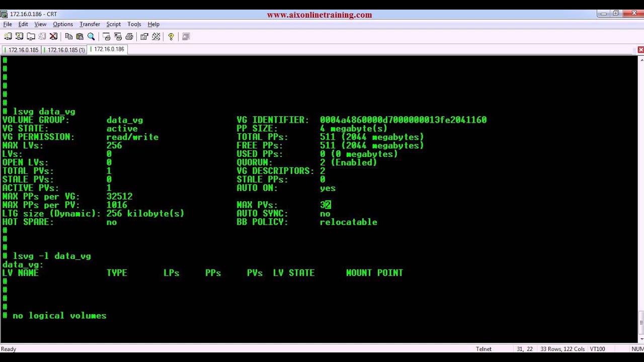Click 'Ready' in the status bar
The width and height of the screenshot is (644, 362).
(x=9, y=349)
